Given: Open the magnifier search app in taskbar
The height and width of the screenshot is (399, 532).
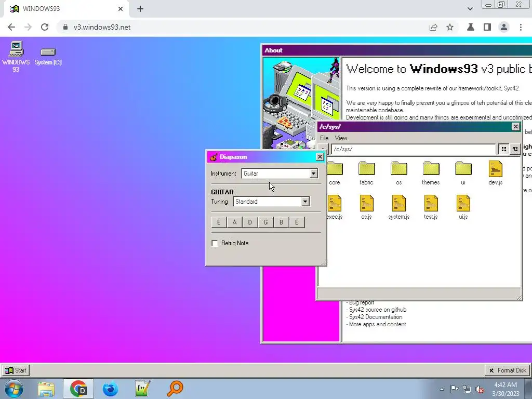Looking at the screenshot, I should click(175, 389).
